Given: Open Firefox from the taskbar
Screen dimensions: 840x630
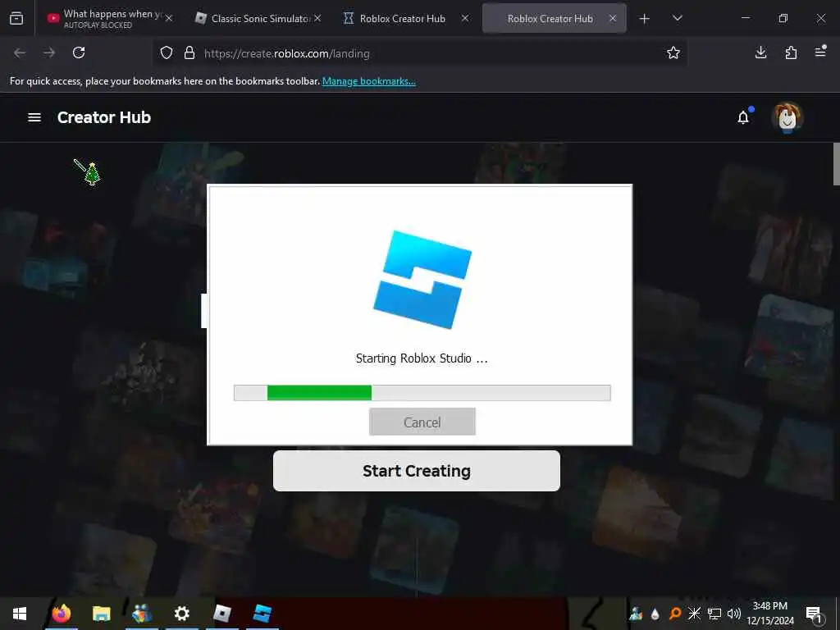Looking at the screenshot, I should [61, 614].
